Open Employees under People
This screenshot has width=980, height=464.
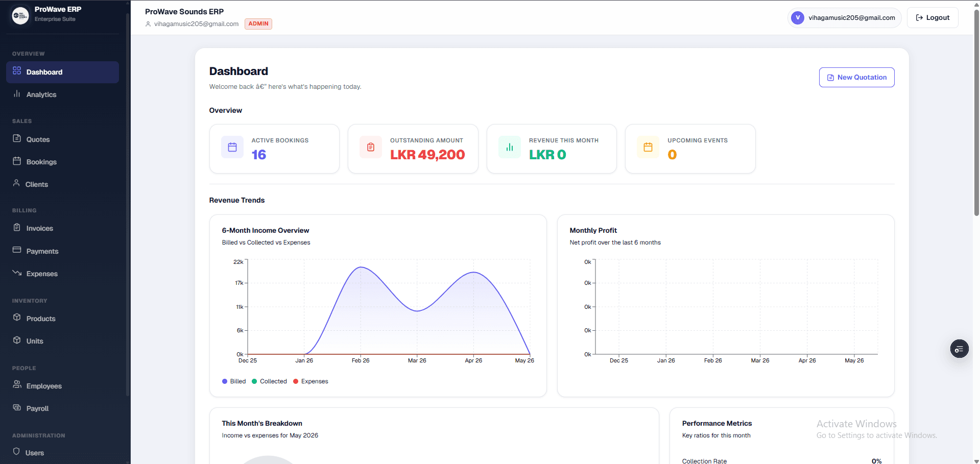62,386
